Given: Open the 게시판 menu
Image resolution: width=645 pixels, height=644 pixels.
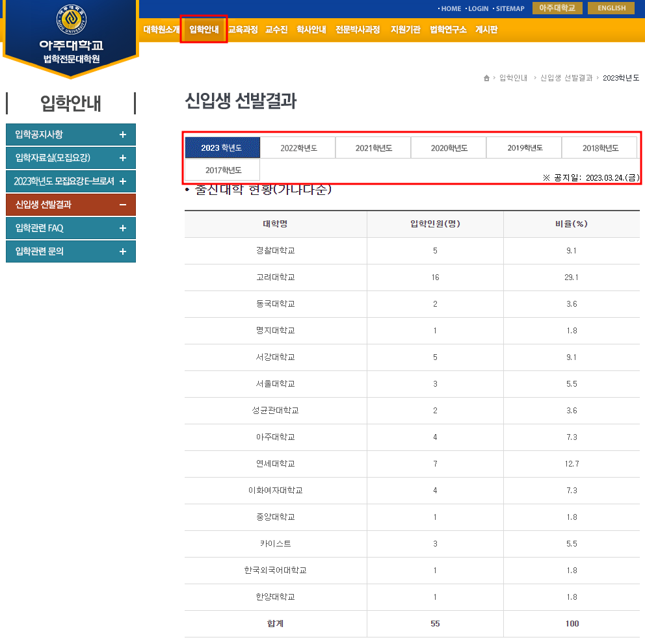Looking at the screenshot, I should click(486, 30).
